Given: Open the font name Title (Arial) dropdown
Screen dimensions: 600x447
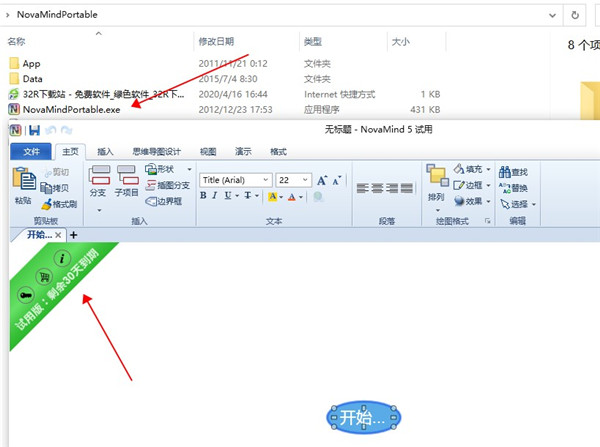Looking at the screenshot, I should click(x=266, y=180).
